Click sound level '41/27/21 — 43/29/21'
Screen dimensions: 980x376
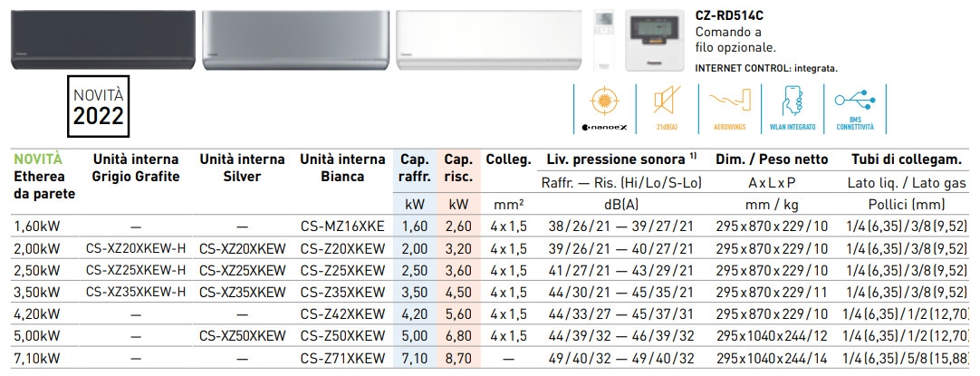point(621,270)
